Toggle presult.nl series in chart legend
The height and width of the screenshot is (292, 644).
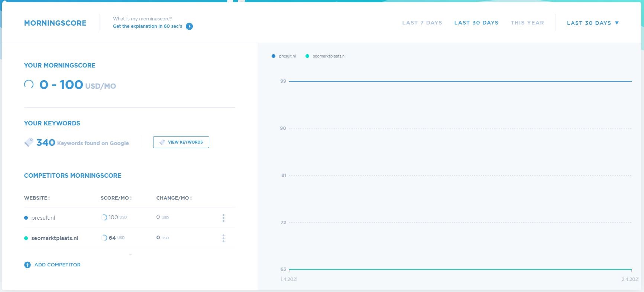284,56
